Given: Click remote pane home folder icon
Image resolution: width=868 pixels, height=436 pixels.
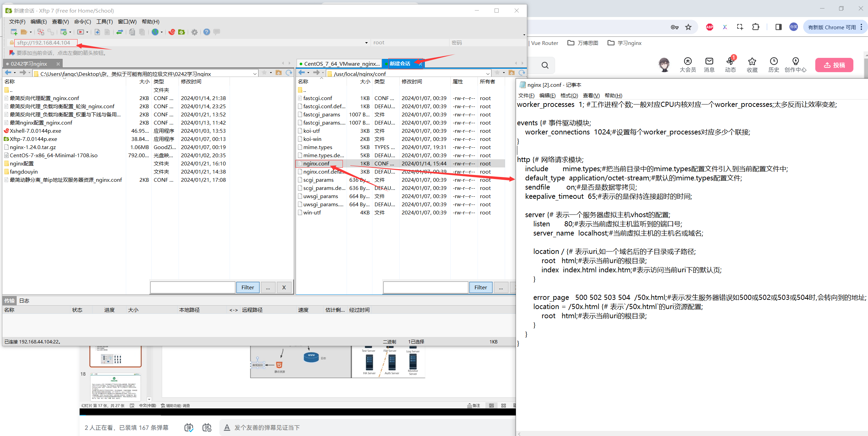Looking at the screenshot, I should tap(512, 72).
